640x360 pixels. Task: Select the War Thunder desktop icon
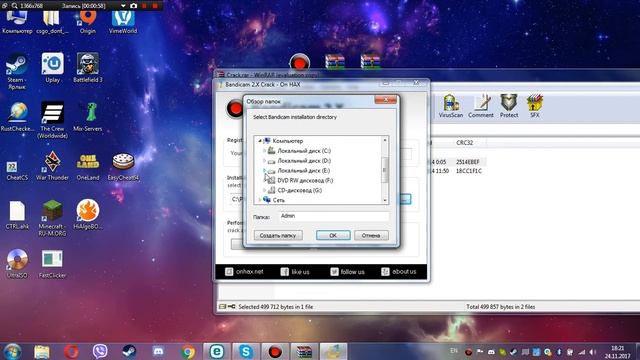click(x=52, y=165)
